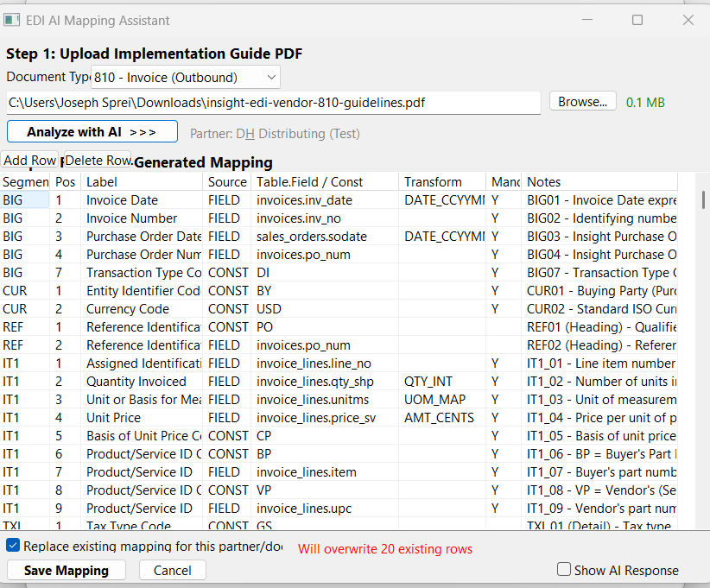Click the EDI AI Mapping Assistant application icon
The width and height of the screenshot is (710, 588).
tap(13, 19)
